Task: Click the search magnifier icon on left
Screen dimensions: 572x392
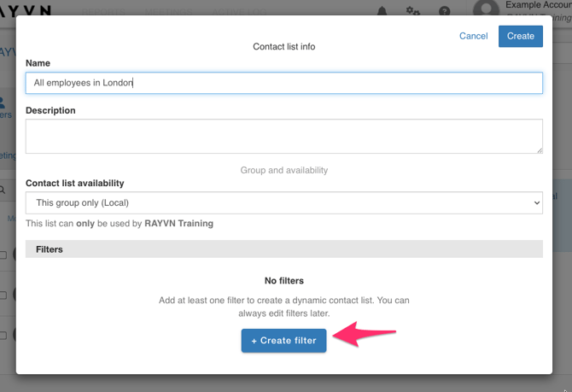Action: click(4, 190)
